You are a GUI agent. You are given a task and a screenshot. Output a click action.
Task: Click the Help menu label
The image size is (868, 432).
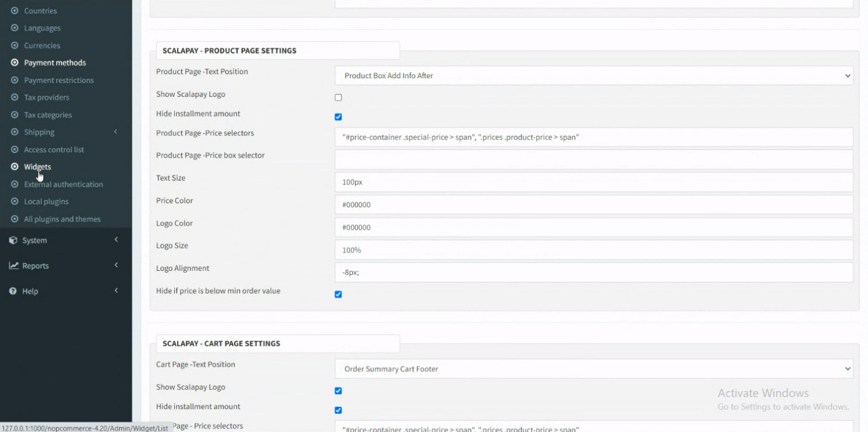tap(30, 291)
